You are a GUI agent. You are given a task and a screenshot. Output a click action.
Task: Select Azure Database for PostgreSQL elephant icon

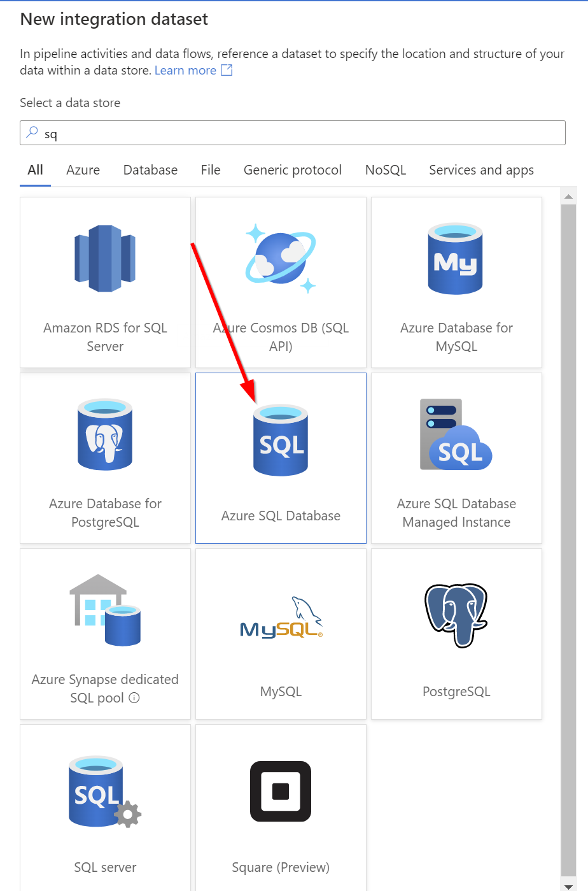105,434
